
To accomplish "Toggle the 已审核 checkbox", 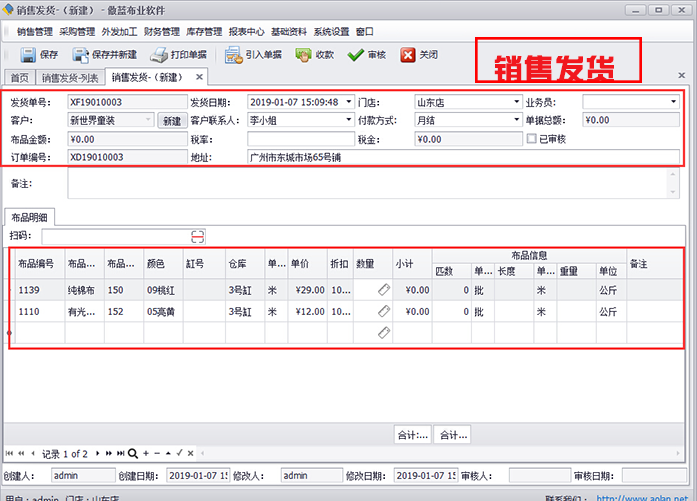I will click(x=532, y=139).
